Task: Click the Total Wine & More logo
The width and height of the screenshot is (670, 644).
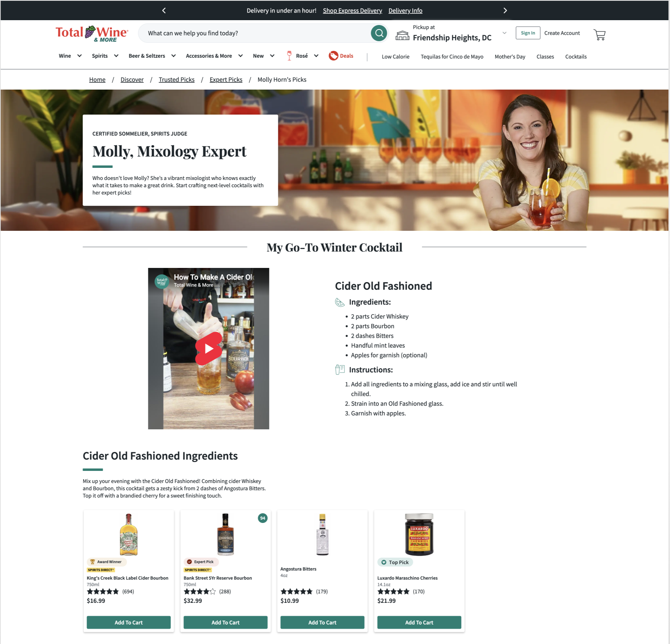Action: tap(92, 34)
